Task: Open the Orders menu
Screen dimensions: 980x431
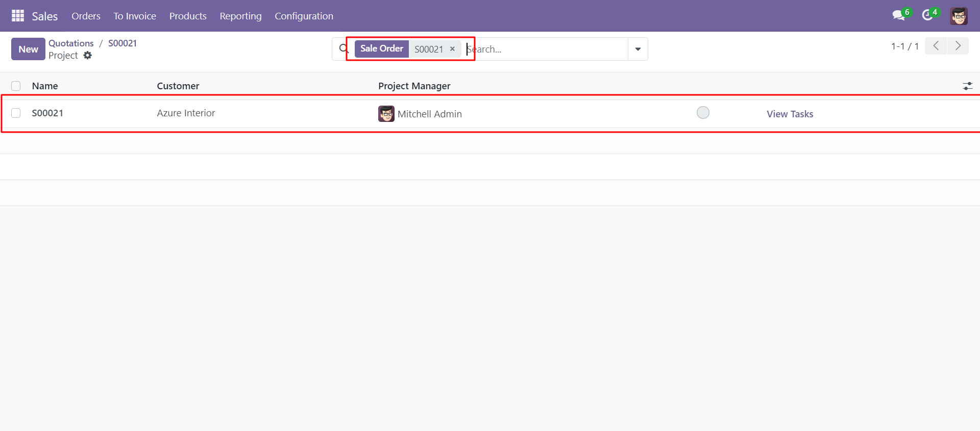Action: pos(86,16)
